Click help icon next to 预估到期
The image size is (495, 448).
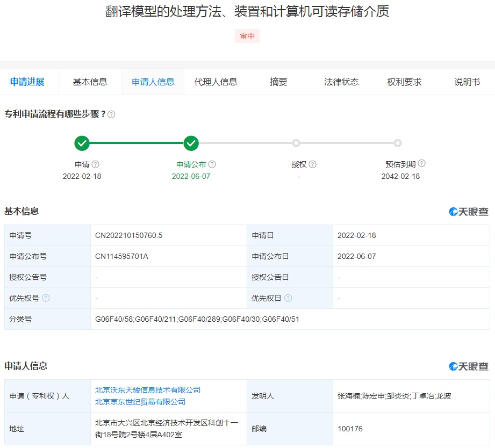click(x=421, y=164)
